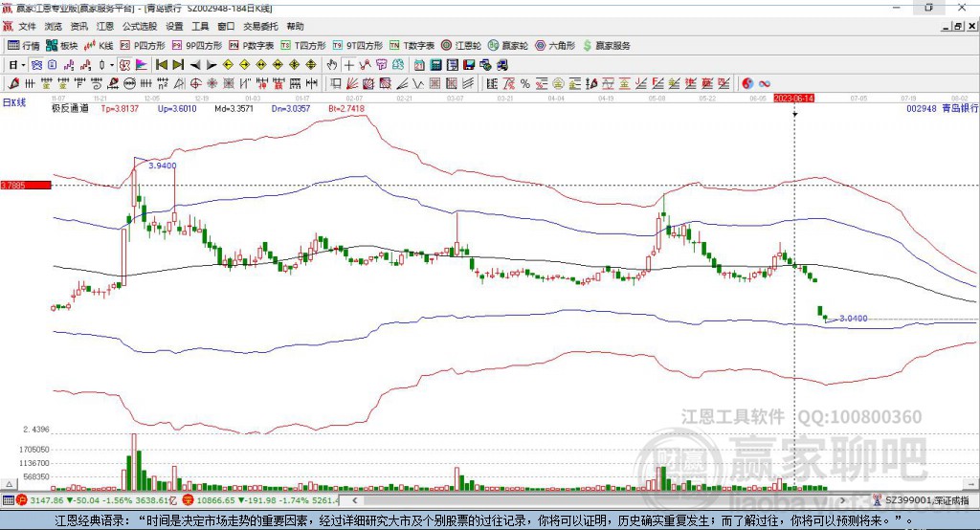Restore the inner chart window
Screen dimensions: 980x530
(x=959, y=26)
